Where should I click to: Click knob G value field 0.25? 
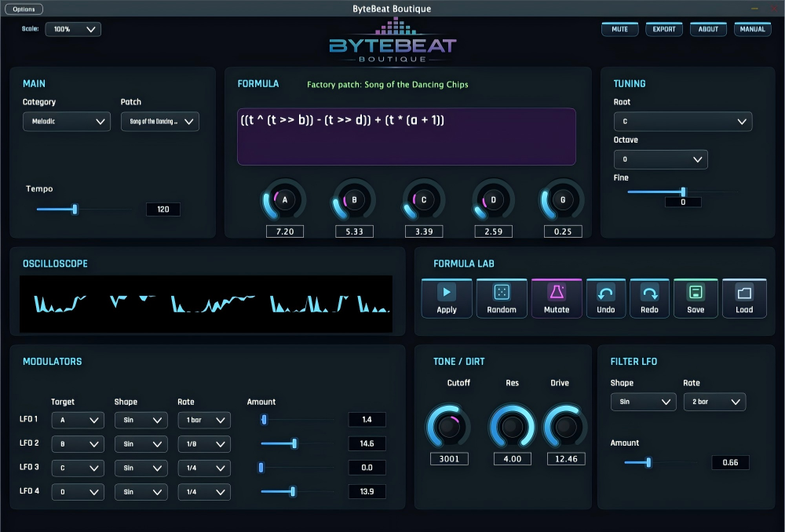pos(563,231)
